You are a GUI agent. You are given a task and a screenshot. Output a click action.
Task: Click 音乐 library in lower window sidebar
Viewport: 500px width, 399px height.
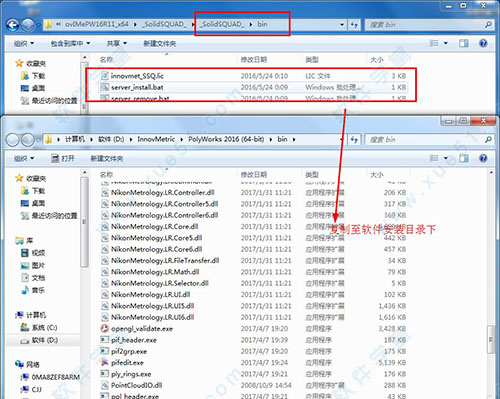click(33, 290)
